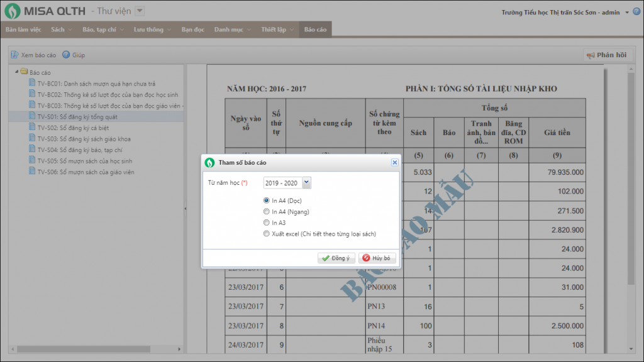Select TV-S04: Sổ đăng ký báo, tạp chí
644x362 pixels.
pyautogui.click(x=80, y=150)
